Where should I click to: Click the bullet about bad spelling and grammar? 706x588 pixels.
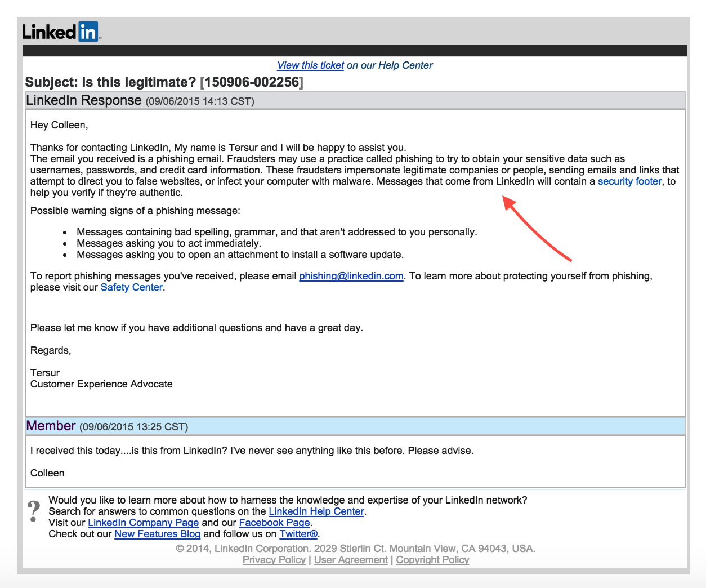pos(277,232)
